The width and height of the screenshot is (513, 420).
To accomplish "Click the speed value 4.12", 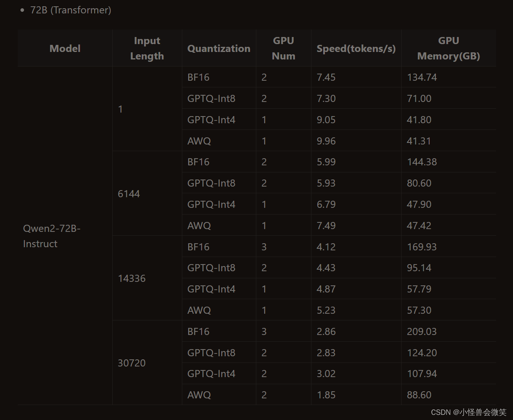I will [326, 247].
